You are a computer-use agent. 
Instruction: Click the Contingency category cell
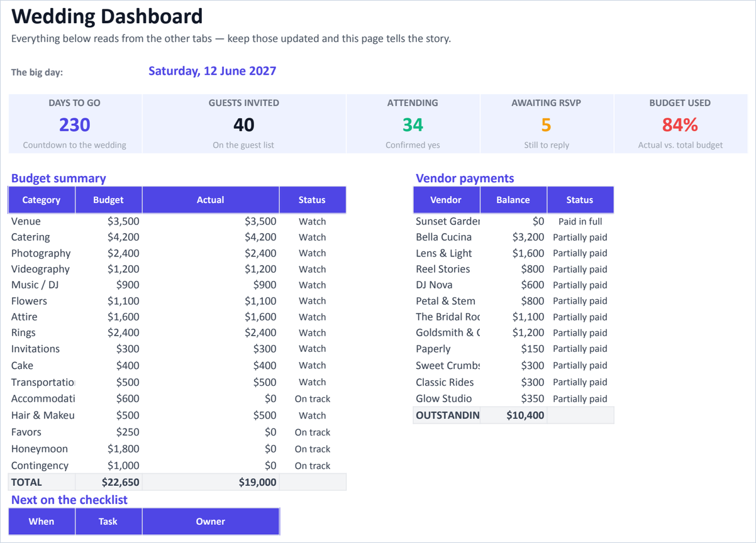point(42,466)
